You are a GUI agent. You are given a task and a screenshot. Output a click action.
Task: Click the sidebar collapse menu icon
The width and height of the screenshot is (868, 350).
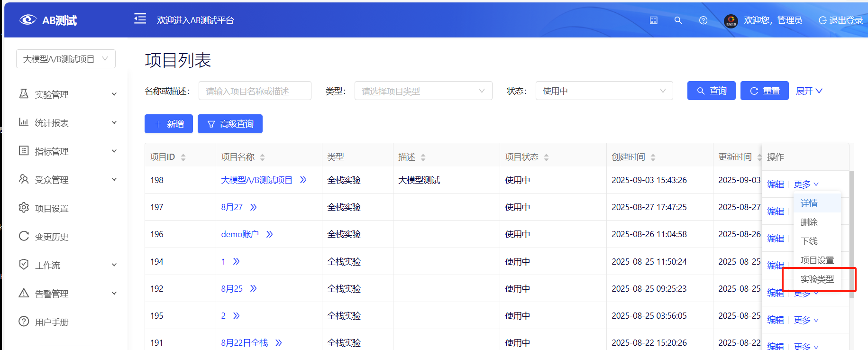click(x=140, y=19)
